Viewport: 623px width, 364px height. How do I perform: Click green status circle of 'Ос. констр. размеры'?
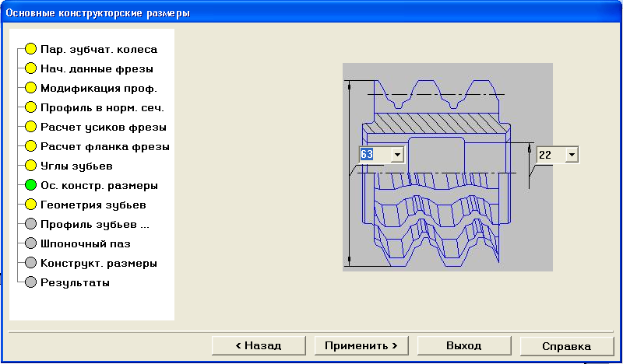[x=30, y=185]
